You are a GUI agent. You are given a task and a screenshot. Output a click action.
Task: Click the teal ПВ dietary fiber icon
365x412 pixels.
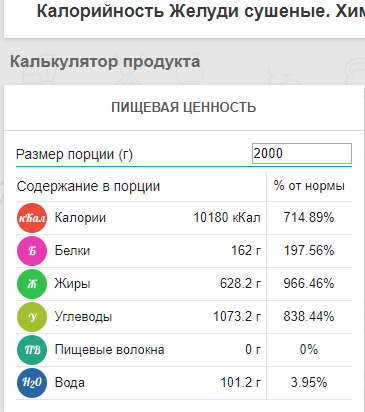pyautogui.click(x=32, y=350)
